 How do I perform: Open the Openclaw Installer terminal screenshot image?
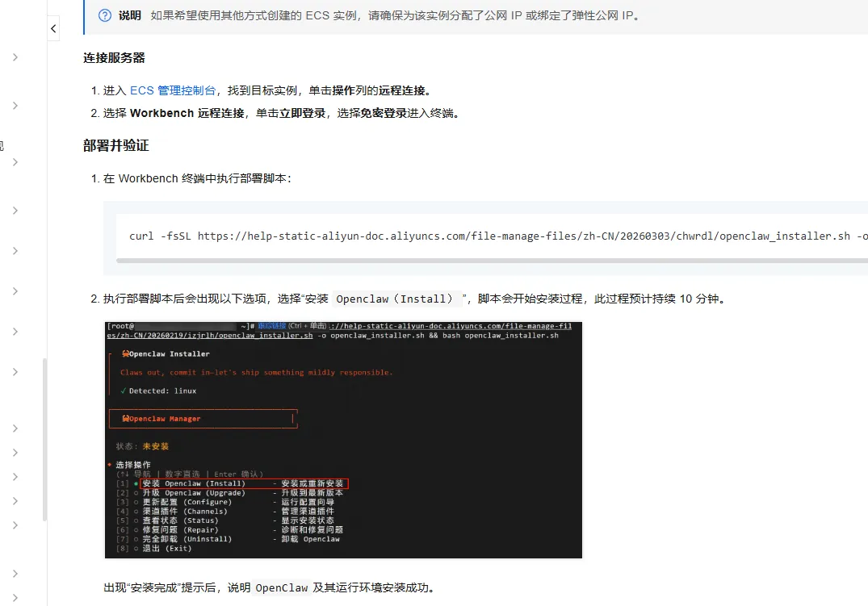(x=343, y=440)
